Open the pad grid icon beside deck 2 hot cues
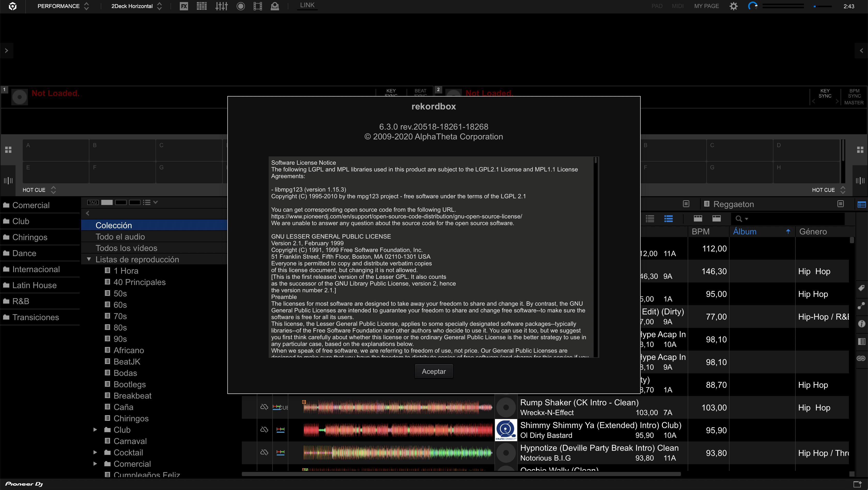This screenshot has height=490, width=868. (x=860, y=149)
